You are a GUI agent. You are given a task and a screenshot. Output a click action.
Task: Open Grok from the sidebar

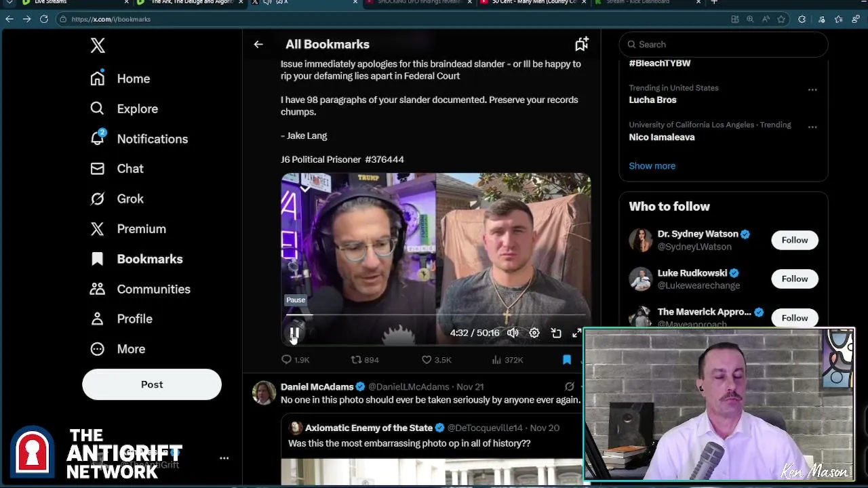click(x=117, y=199)
